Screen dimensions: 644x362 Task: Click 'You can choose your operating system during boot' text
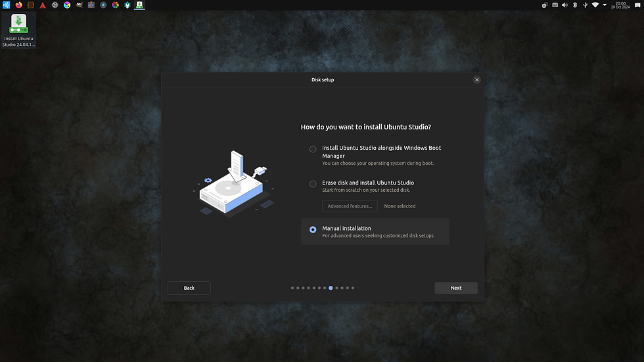[x=378, y=164]
